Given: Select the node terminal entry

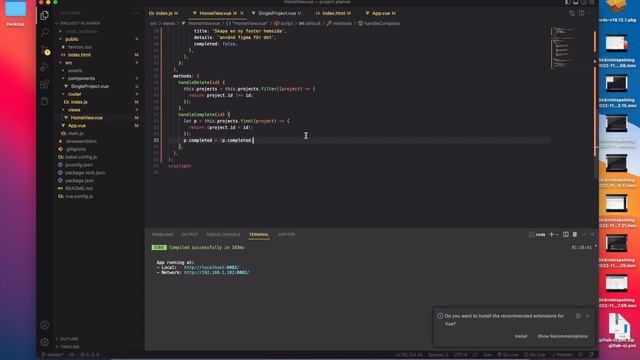Looking at the screenshot, I should (x=538, y=234).
